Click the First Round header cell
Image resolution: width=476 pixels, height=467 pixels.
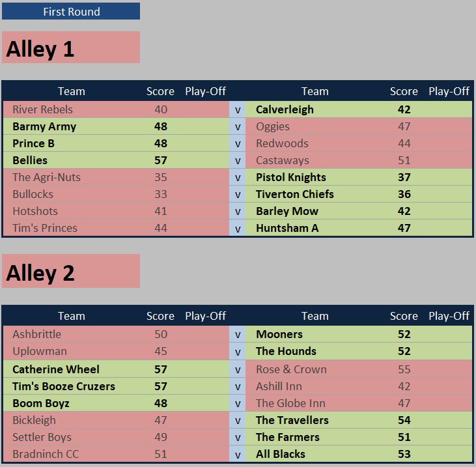coord(71,12)
